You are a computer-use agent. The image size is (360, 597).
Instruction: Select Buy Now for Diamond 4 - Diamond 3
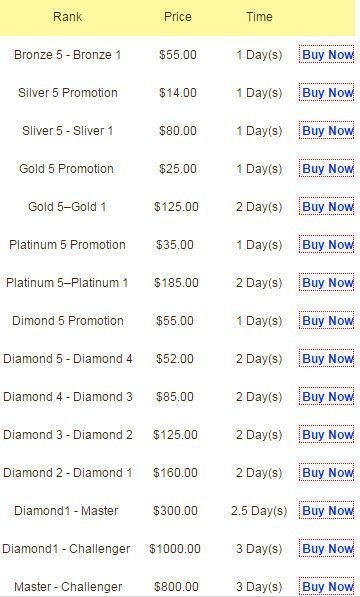[327, 397]
